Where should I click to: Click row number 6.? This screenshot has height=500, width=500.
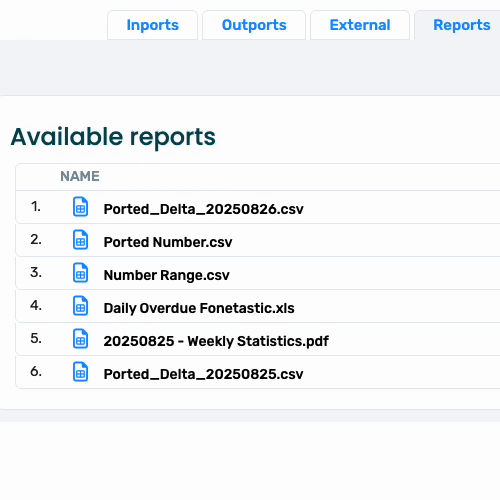(x=36, y=372)
